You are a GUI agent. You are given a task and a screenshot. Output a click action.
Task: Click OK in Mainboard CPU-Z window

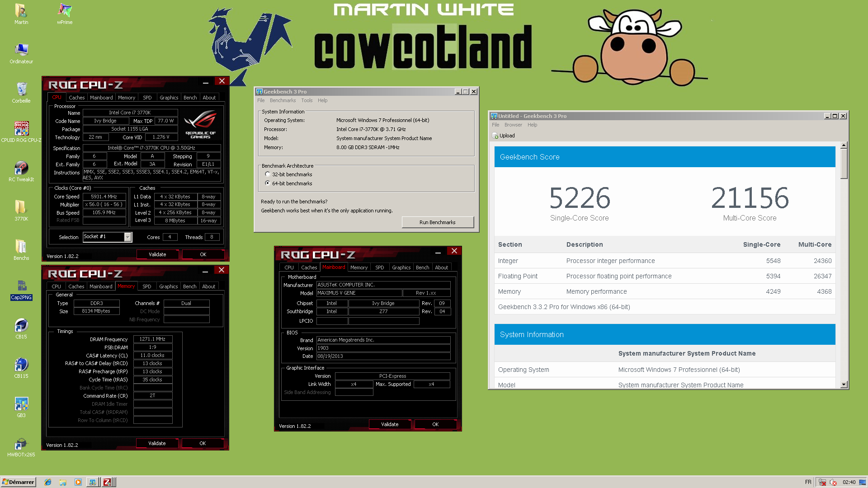(435, 424)
